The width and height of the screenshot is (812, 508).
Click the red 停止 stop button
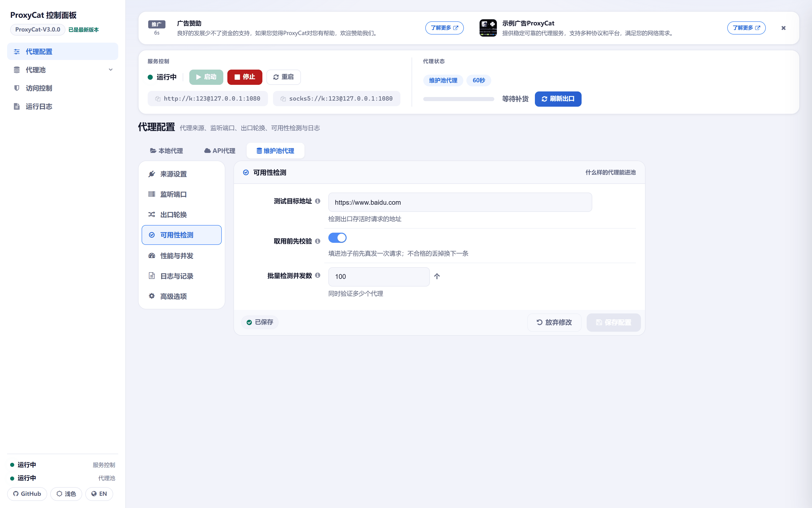(245, 77)
